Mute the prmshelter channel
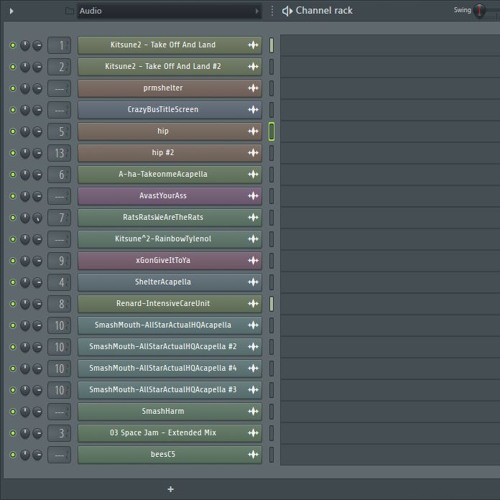Screen dimensions: 500x500 pos(13,88)
